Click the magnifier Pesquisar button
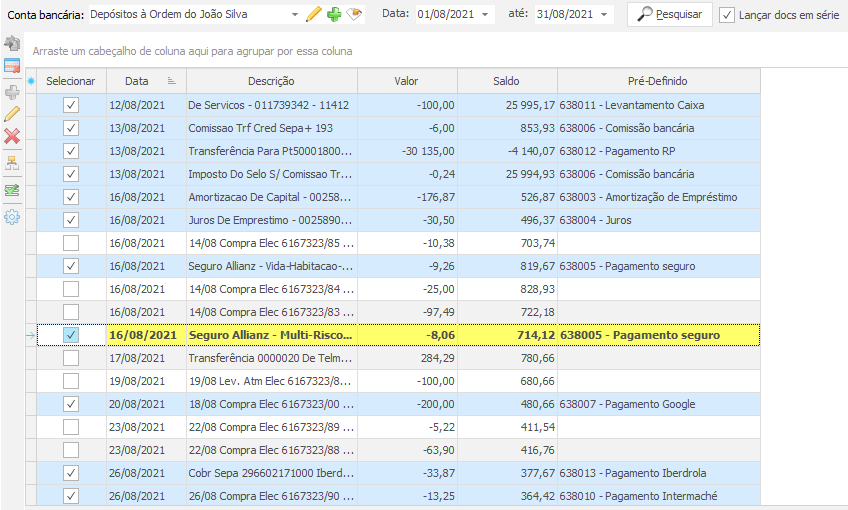The width and height of the screenshot is (848, 510). coord(670,15)
